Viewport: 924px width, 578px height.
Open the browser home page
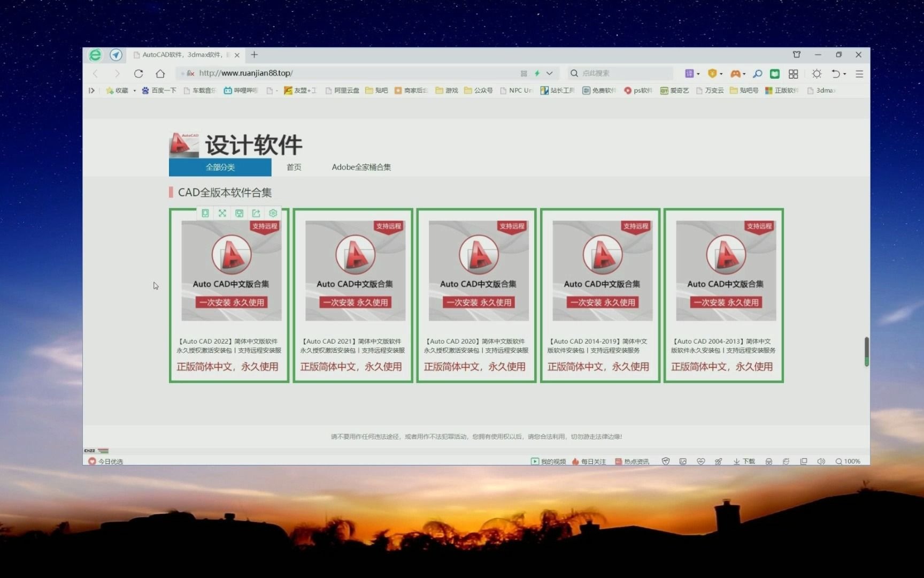click(160, 73)
